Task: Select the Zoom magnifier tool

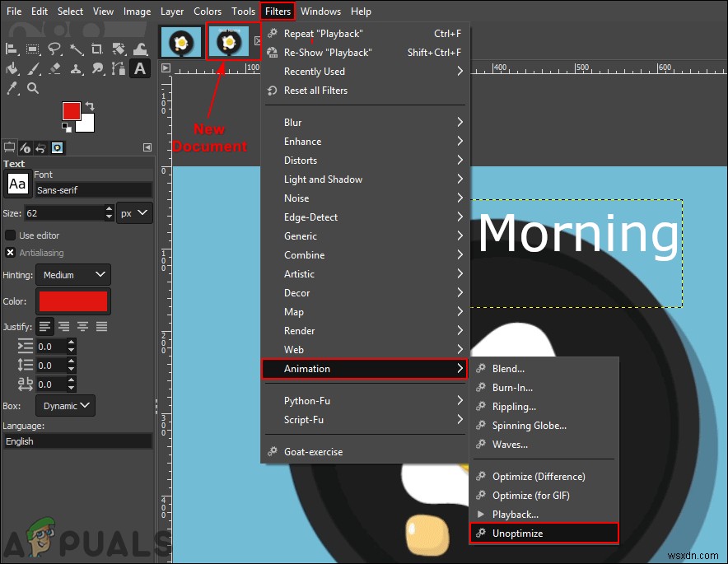Action: coord(33,88)
